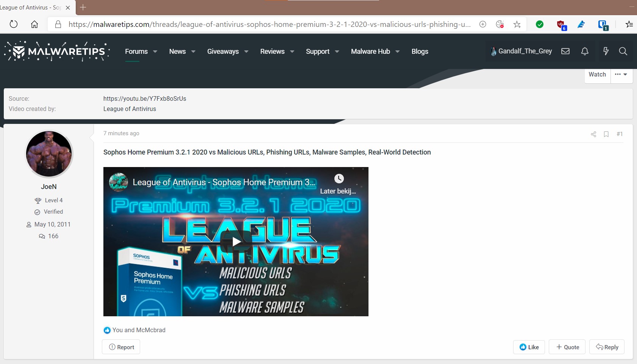
Task: Click the plus icon in the address bar
Action: 483,24
